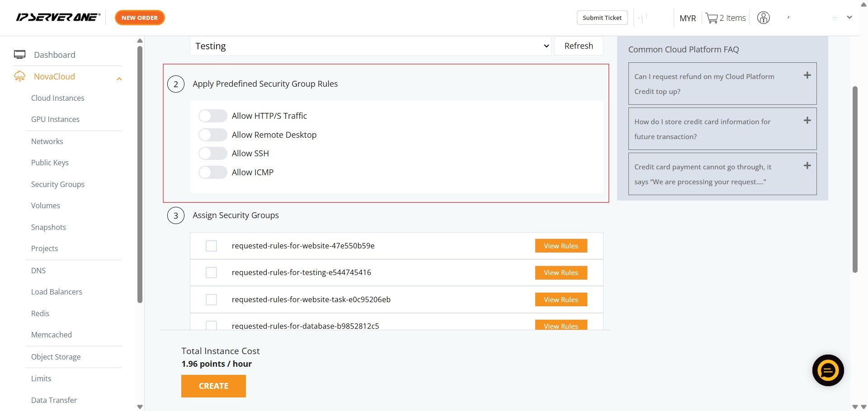Screen dimensions: 868x411
Task: Open Security Groups in the sidebar
Action: [58, 184]
